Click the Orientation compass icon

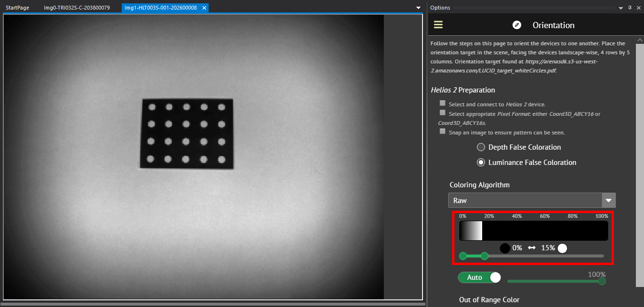[517, 25]
